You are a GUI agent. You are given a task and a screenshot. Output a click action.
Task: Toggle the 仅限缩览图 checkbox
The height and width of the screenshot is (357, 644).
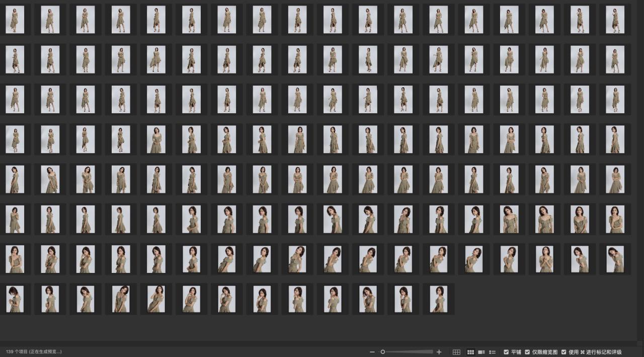coord(527,352)
